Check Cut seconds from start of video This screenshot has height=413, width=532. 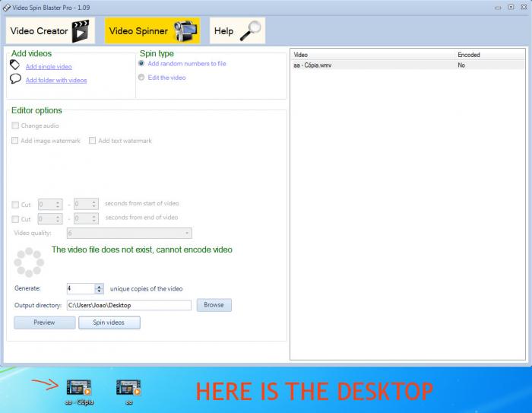(x=15, y=205)
